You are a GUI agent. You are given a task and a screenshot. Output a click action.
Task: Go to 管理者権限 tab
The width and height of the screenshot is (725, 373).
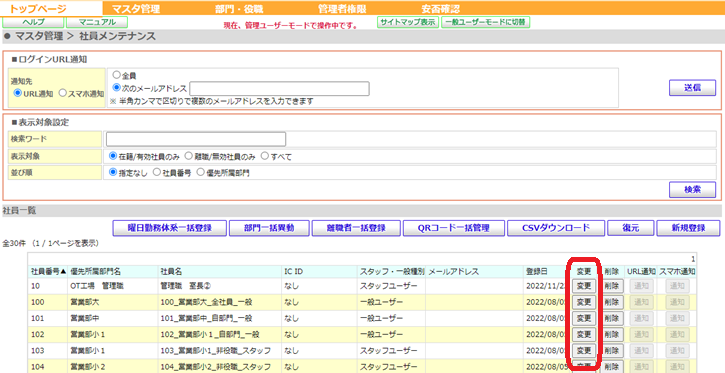click(342, 8)
